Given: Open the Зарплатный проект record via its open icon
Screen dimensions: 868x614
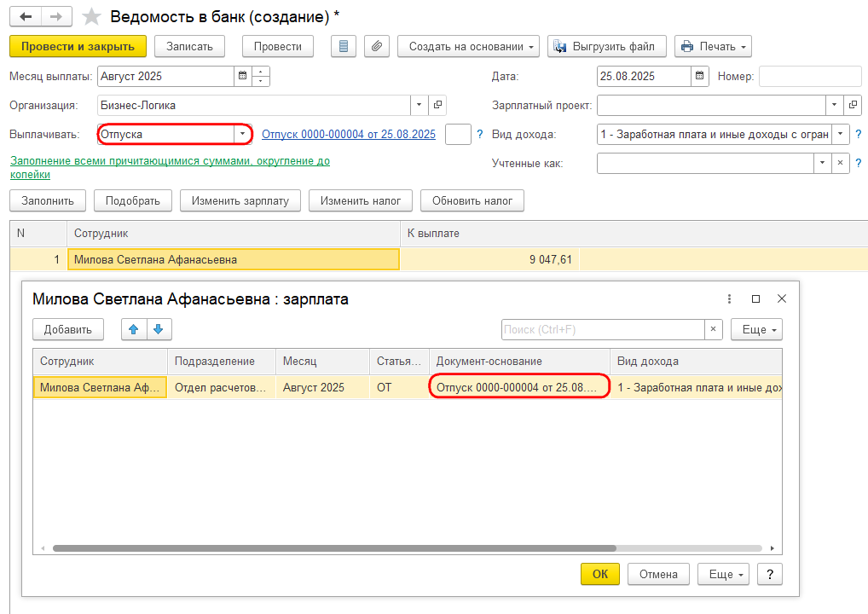Looking at the screenshot, I should pos(853,105).
